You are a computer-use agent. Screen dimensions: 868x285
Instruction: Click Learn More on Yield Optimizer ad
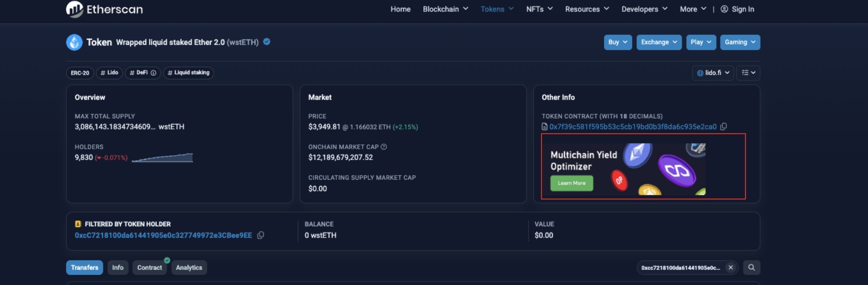click(x=572, y=183)
